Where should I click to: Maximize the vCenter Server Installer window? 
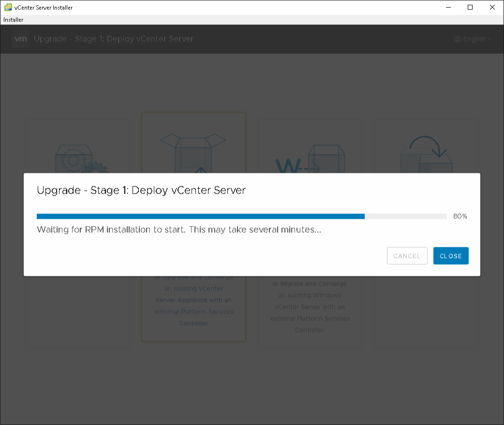coord(470,7)
